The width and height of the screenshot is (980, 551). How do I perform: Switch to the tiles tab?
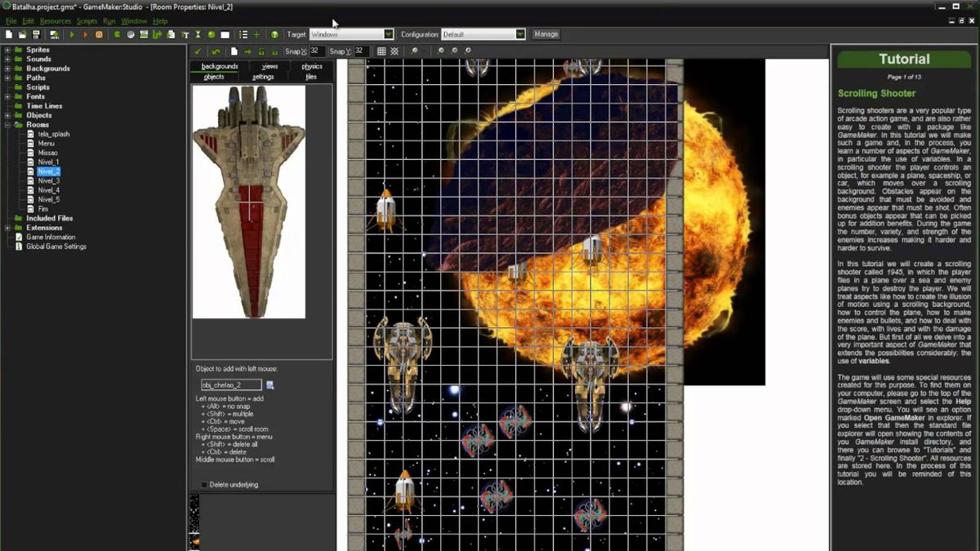point(310,77)
